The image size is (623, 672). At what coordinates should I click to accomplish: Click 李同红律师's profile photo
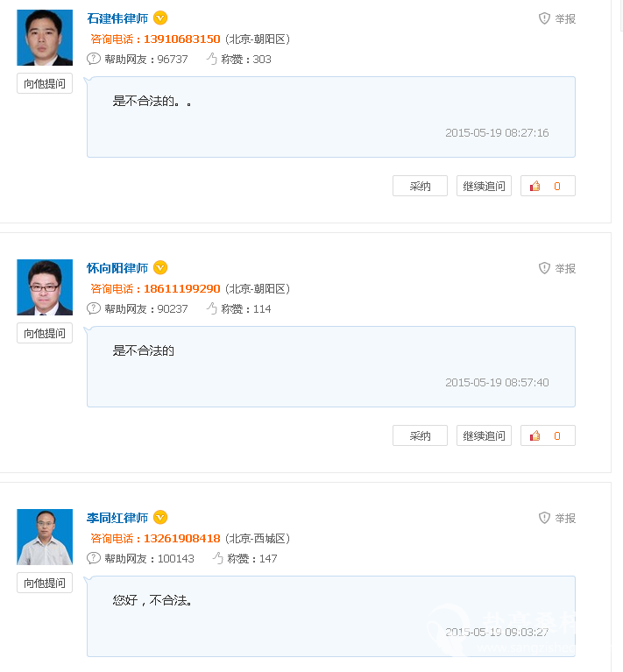click(45, 537)
